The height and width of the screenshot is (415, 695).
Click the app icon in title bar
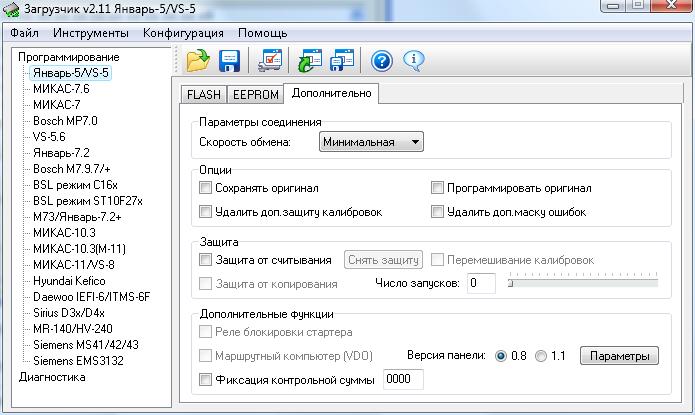(11, 9)
